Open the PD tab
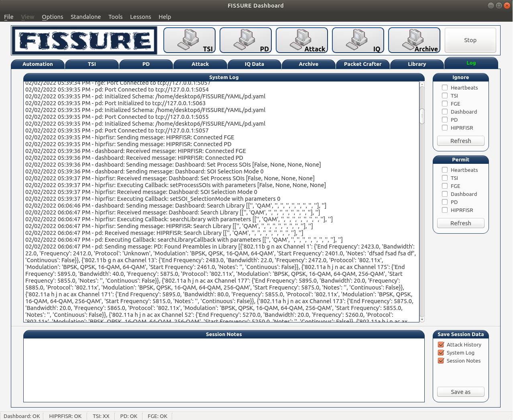The width and height of the screenshot is (513, 420). click(146, 64)
